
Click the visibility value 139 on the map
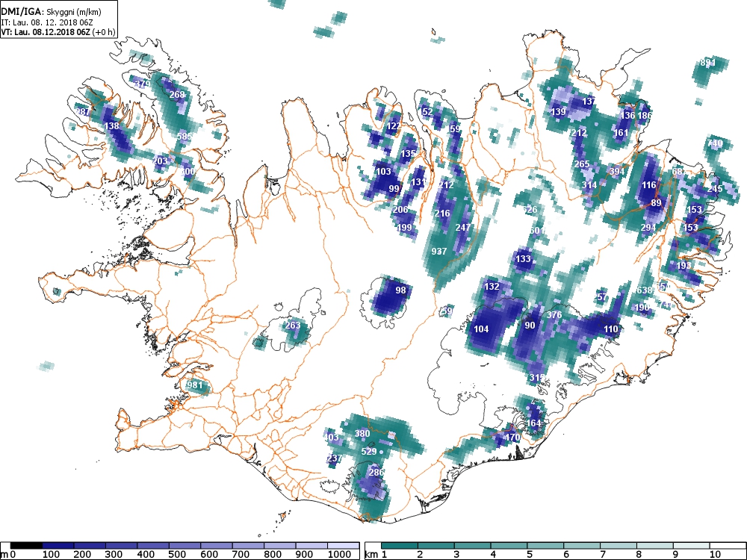(x=558, y=112)
